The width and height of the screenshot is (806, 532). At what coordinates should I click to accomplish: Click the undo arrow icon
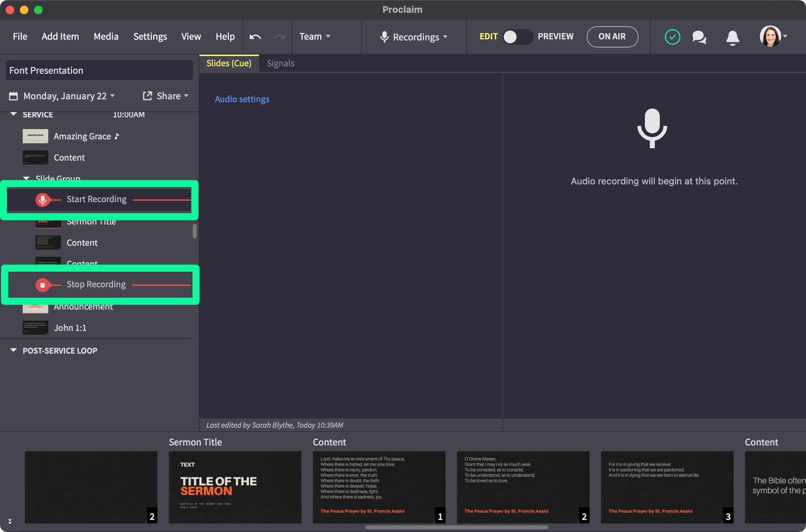255,37
